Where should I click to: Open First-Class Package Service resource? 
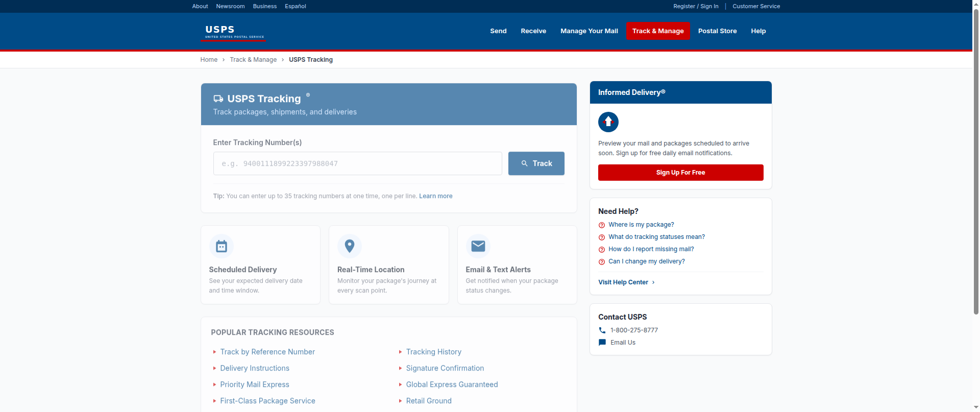267,401
